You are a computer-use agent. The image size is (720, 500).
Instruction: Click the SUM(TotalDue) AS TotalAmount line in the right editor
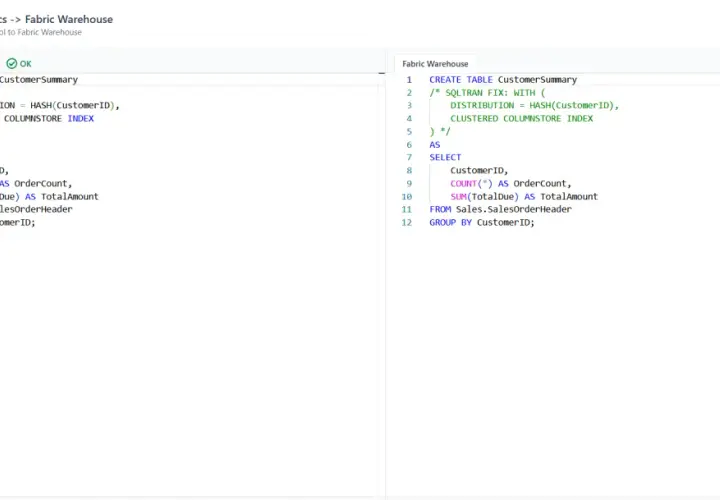pos(524,197)
